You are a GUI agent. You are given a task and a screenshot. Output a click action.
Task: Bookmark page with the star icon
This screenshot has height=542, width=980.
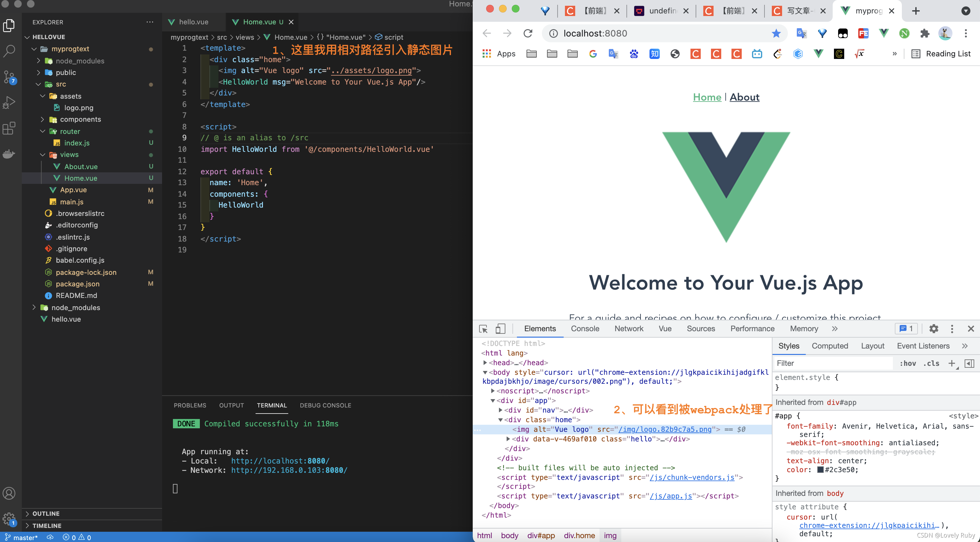pyautogui.click(x=776, y=34)
